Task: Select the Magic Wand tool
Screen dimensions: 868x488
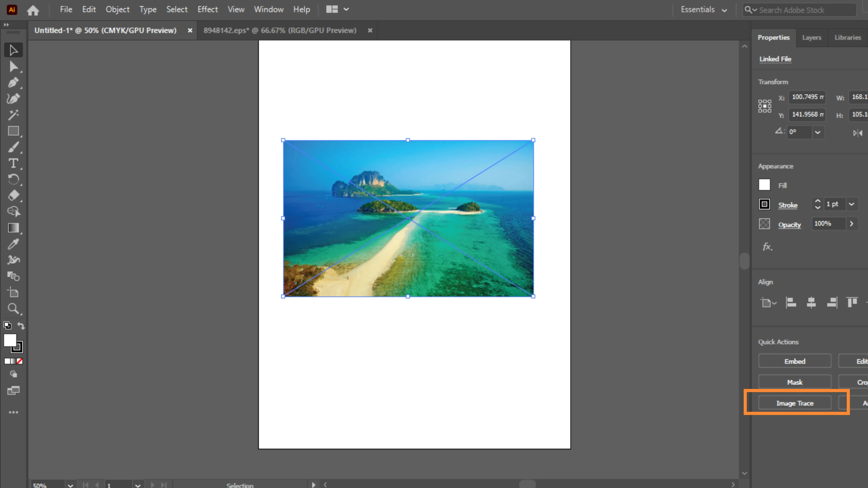Action: [x=13, y=115]
